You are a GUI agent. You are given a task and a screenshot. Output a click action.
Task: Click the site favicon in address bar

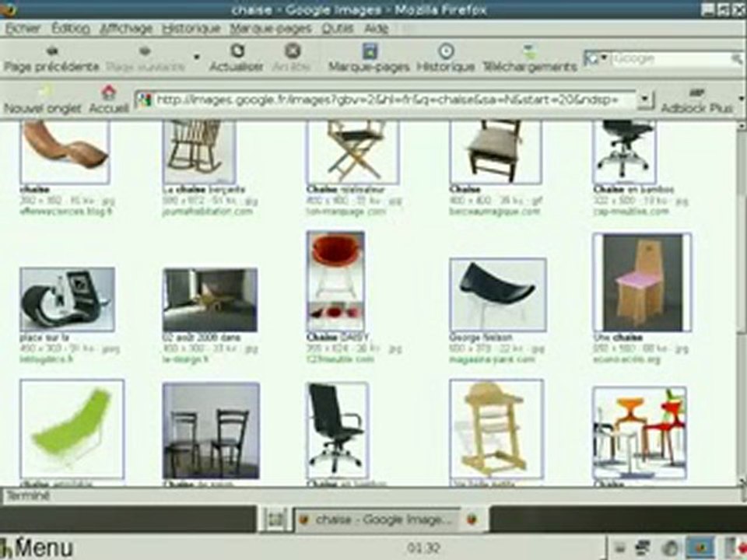145,100
